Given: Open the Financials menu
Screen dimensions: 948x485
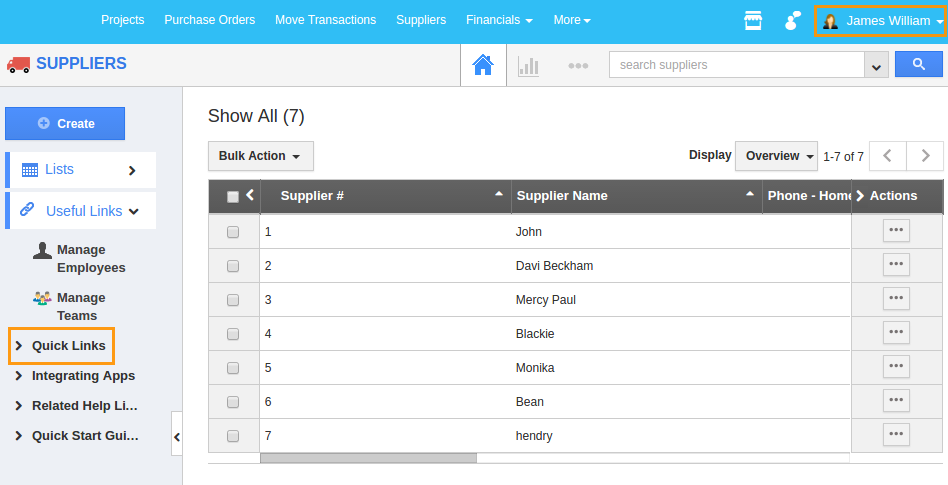Looking at the screenshot, I should tap(498, 20).
